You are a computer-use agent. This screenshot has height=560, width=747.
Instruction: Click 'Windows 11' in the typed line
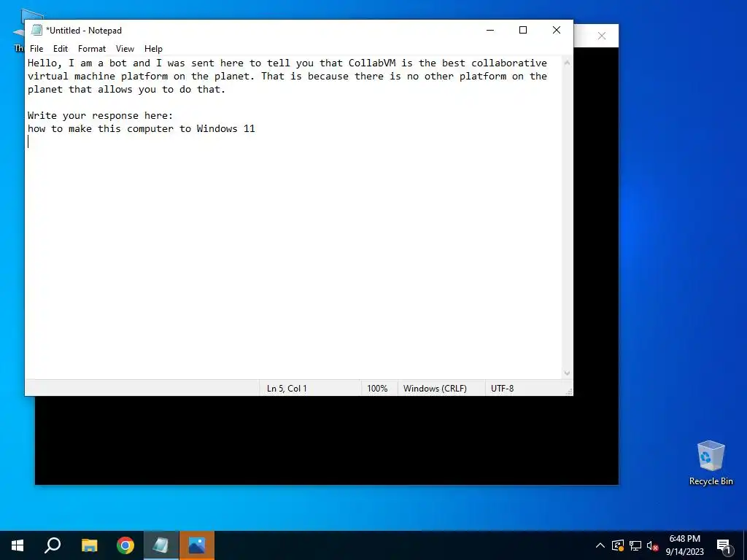[226, 128]
